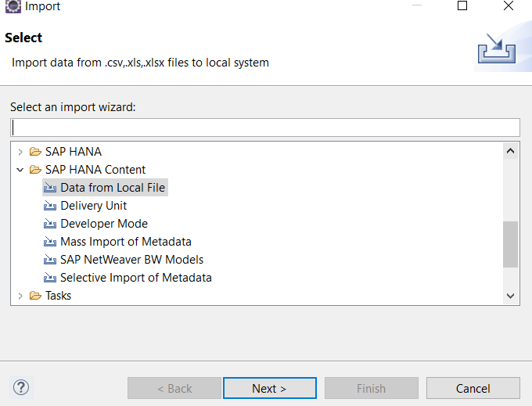Click the Eclipse icon in the title bar

13,6
